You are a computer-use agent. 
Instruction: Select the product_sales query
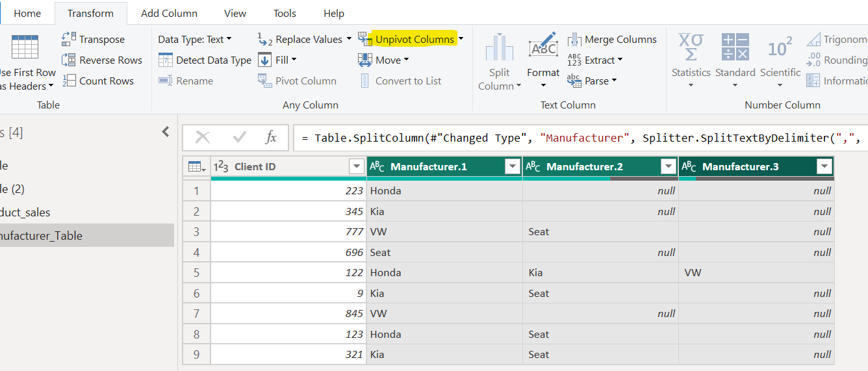[87, 212]
